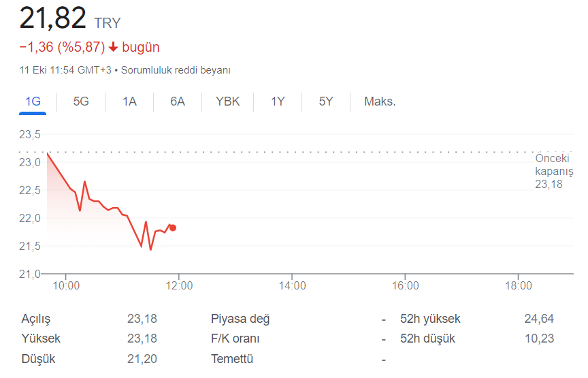The height and width of the screenshot is (378, 588).
Task: Open the 1A one-month chart tab
Action: (x=129, y=101)
